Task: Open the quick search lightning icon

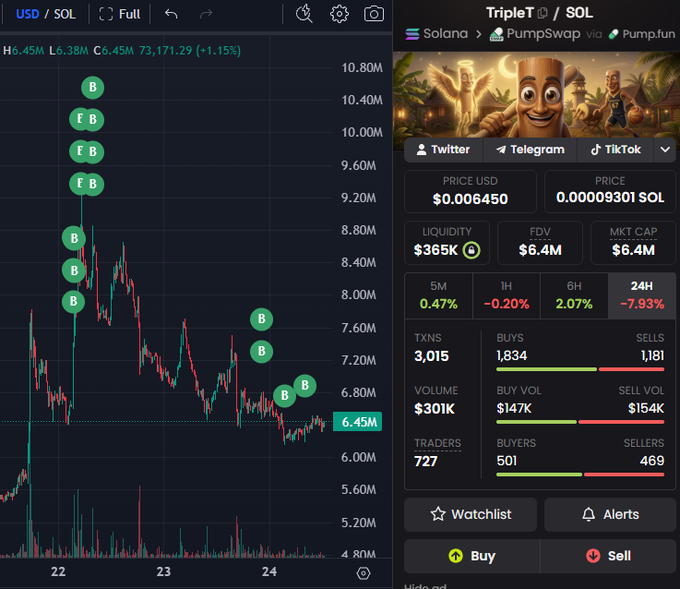Action: 304,13
